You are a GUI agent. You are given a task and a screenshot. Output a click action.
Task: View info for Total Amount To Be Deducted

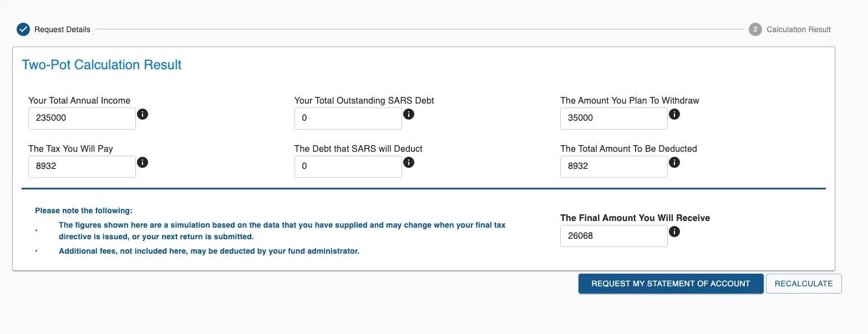click(x=674, y=163)
